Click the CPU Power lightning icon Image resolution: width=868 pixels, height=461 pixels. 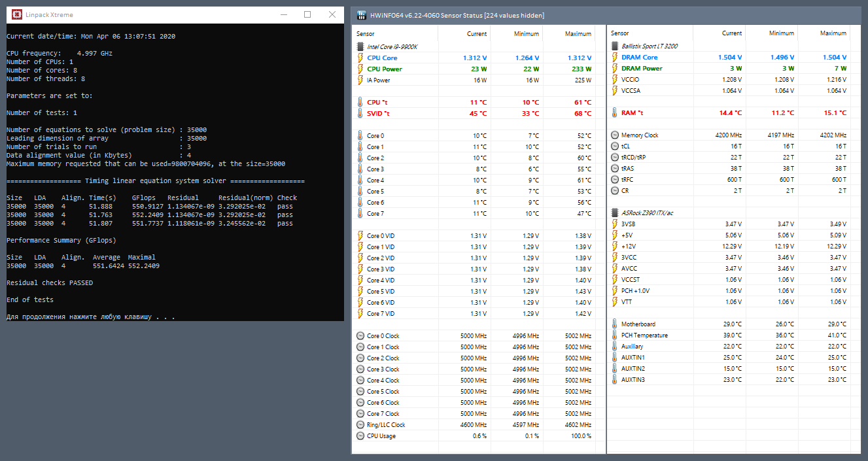(x=360, y=69)
